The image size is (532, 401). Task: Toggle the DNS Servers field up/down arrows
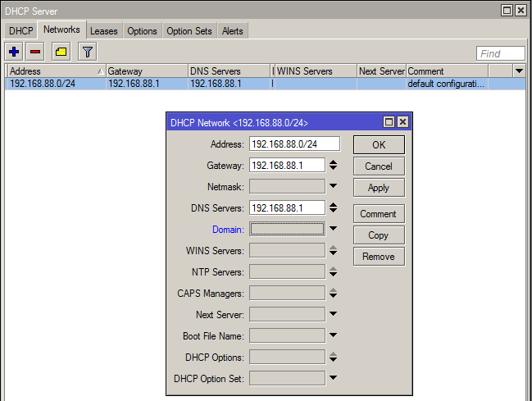tap(333, 207)
